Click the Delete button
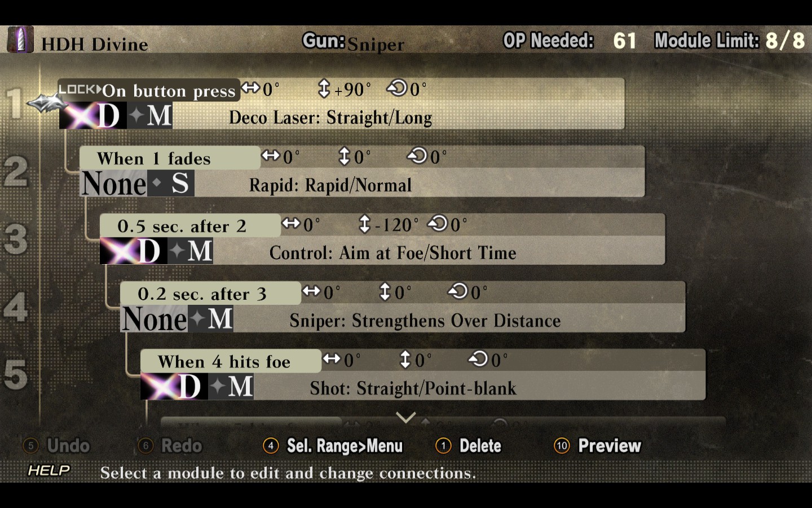Screen dimensions: 812x508 469,446
